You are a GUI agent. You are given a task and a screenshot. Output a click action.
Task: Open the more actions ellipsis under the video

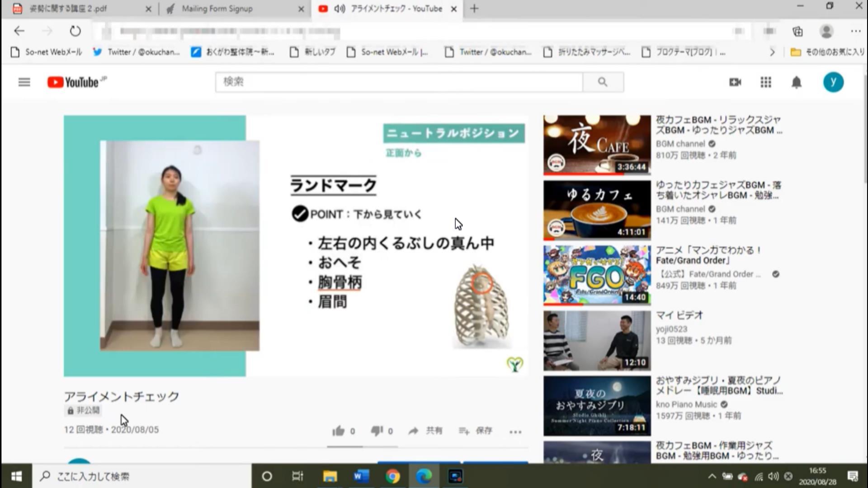coord(515,432)
